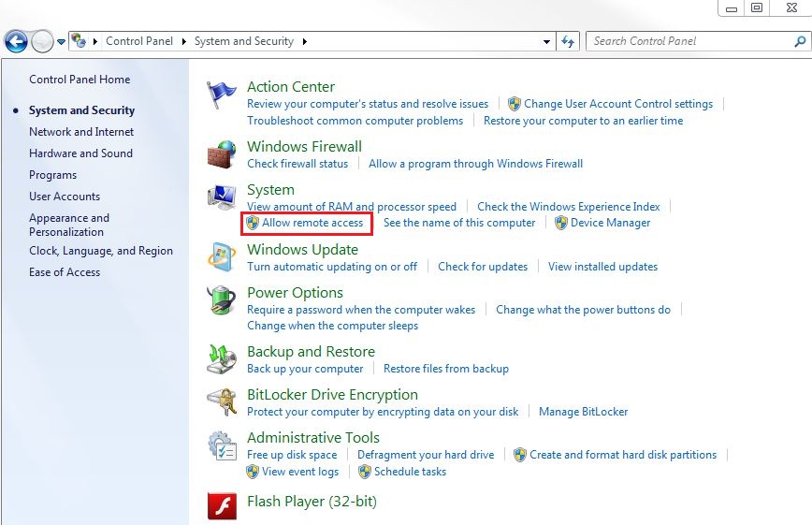The height and width of the screenshot is (525, 812).
Task: Open the Action Center heading
Action: (x=291, y=86)
